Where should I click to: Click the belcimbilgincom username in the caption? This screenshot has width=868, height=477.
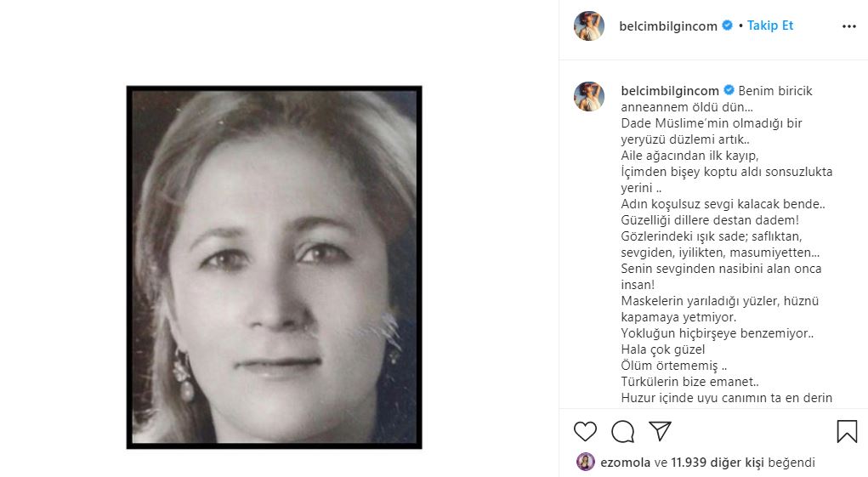670,90
